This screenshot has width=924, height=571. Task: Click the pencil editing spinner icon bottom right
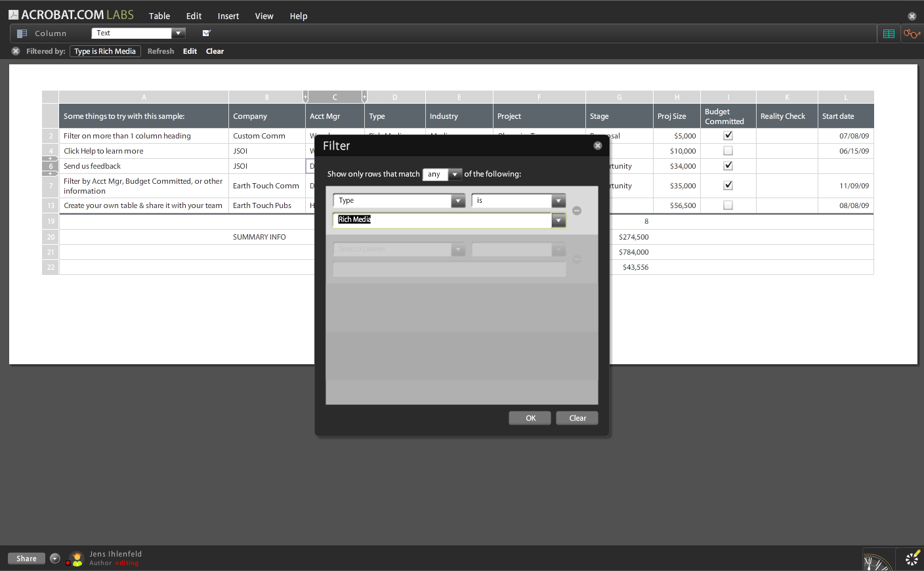(x=912, y=559)
